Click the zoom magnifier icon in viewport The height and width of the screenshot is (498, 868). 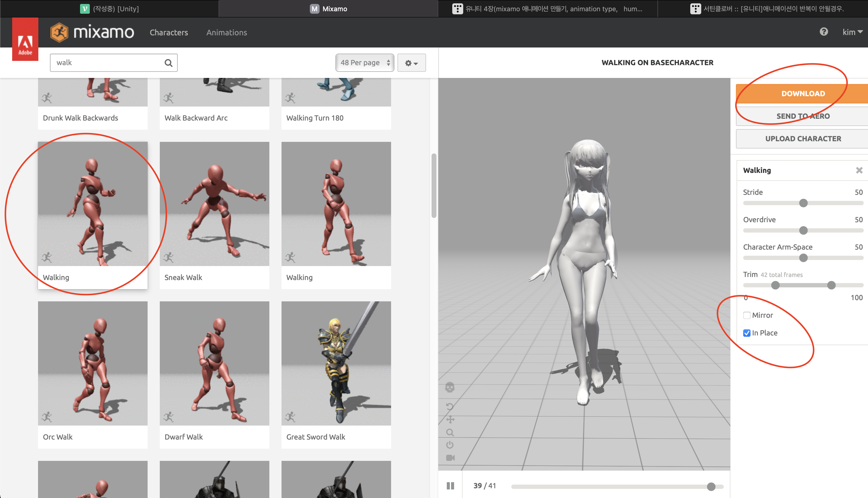point(450,432)
